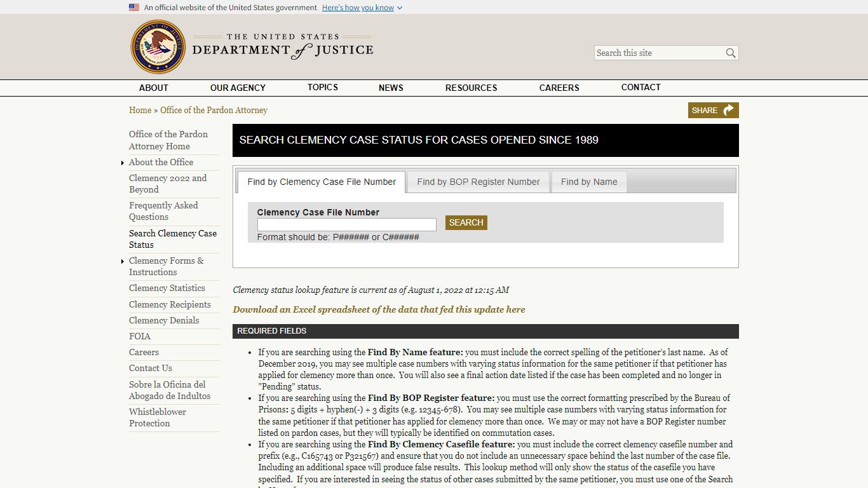This screenshot has width=868, height=488.
Task: Open Whistleblower Protection sidebar link
Action: [158, 417]
